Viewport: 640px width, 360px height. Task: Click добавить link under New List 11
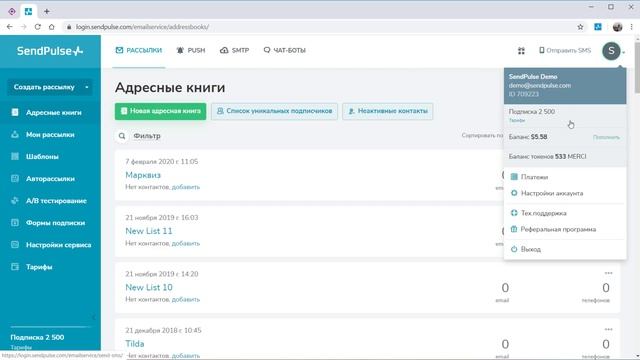click(x=186, y=243)
